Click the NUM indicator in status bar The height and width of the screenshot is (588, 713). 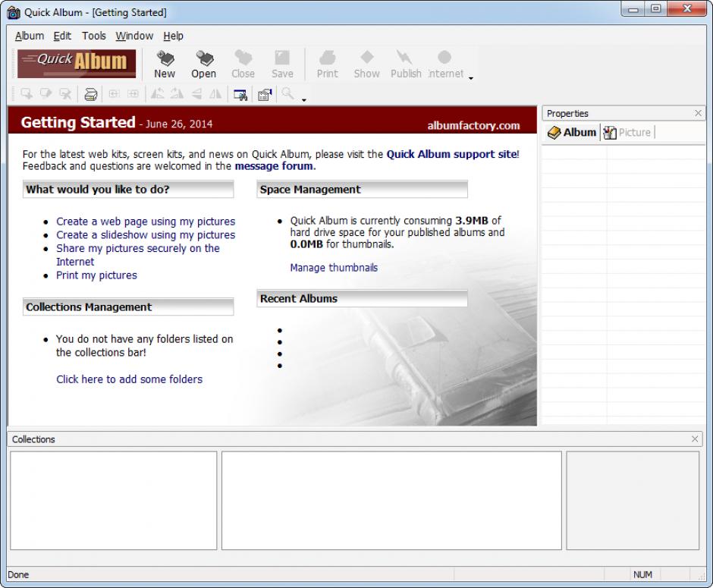point(642,574)
